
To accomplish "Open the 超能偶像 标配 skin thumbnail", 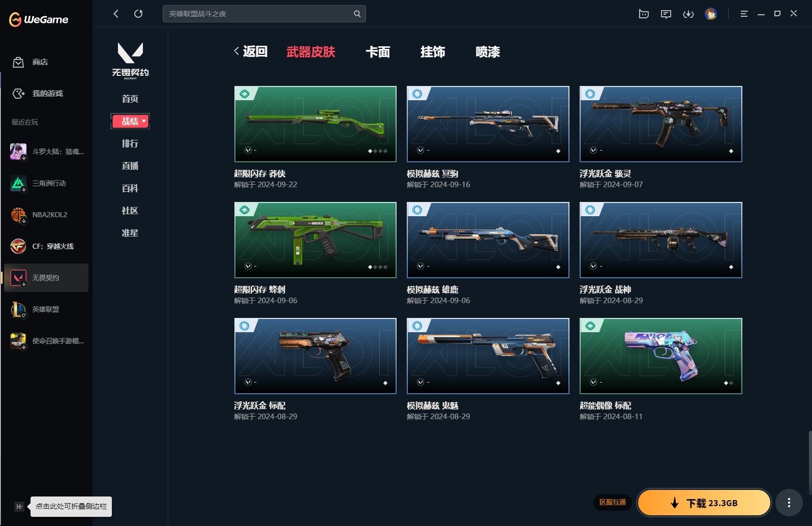I will (x=661, y=356).
